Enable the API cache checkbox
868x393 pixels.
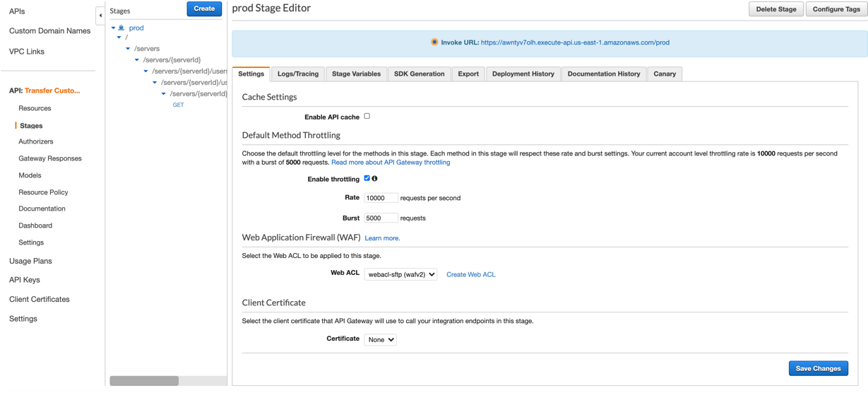(367, 116)
